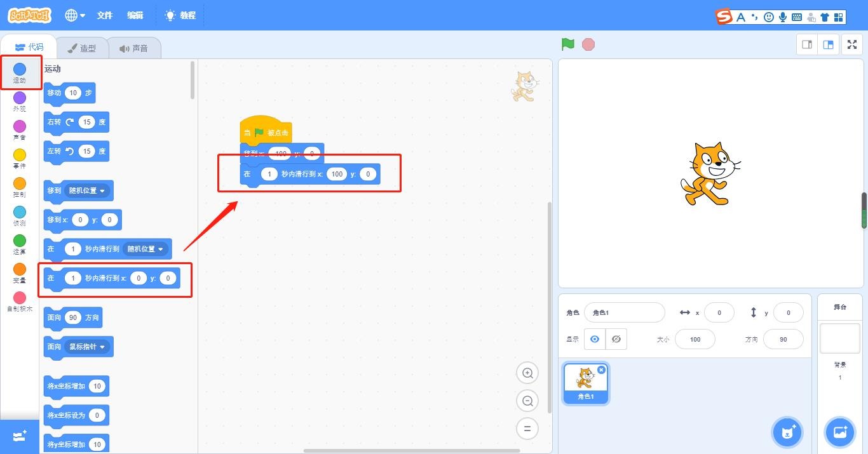The image size is (868, 454).
Task: Zoom in on the code workspace
Action: [527, 373]
